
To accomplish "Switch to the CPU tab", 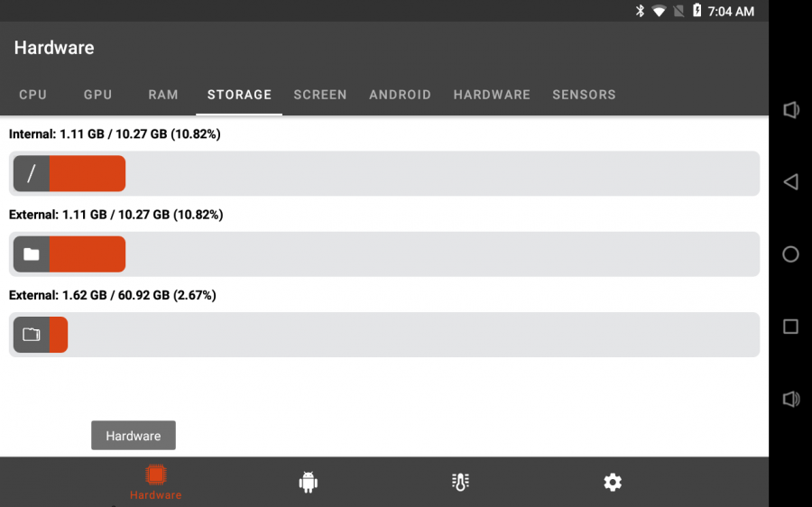I will point(32,95).
